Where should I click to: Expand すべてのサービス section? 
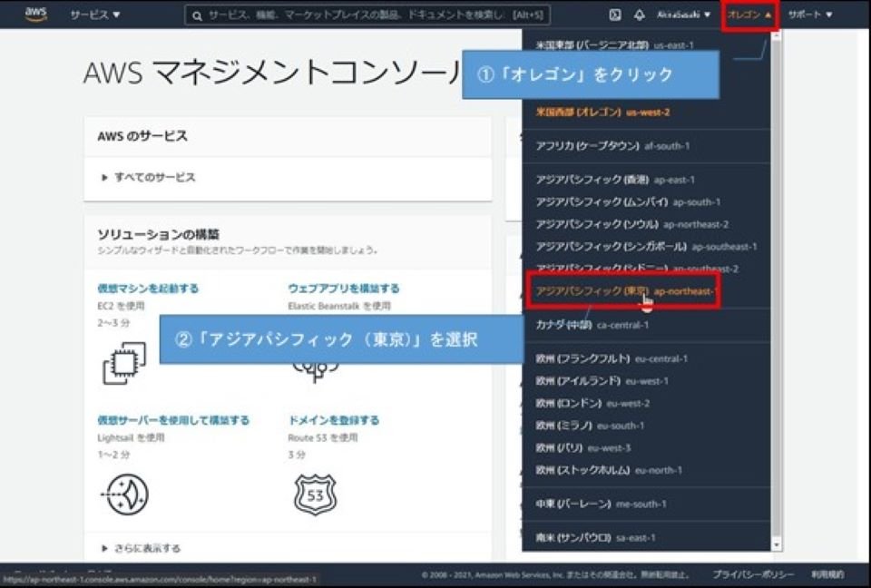pyautogui.click(x=148, y=177)
